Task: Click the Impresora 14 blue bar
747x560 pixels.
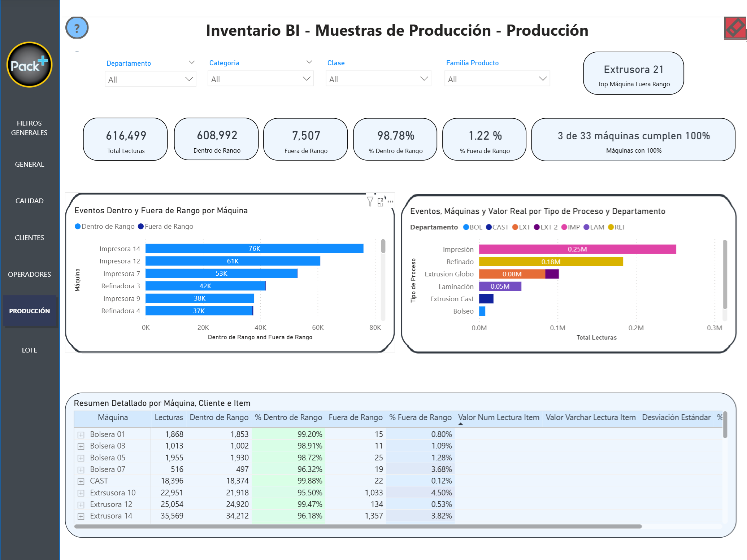Action: (254, 249)
